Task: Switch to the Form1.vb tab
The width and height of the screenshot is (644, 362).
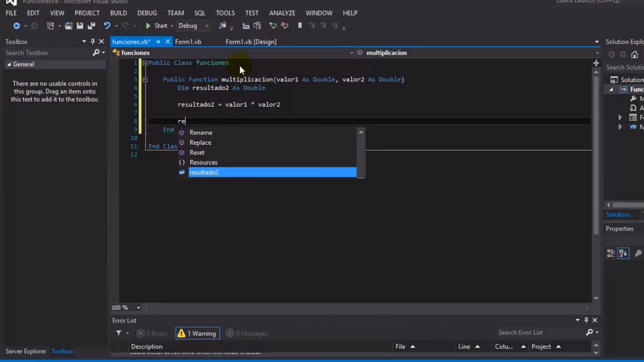Action: pyautogui.click(x=188, y=42)
